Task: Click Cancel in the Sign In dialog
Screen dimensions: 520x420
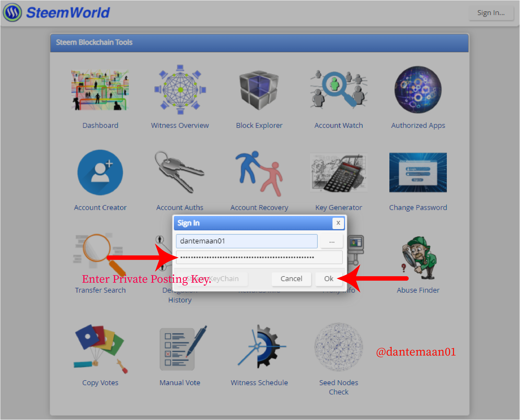Action: point(291,279)
